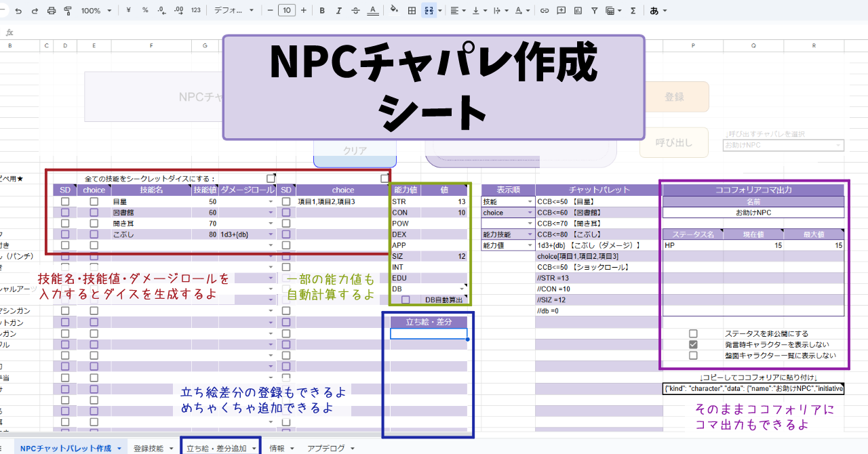868x454 pixels.
Task: Open the Strikethrough formatting icon
Action: click(x=355, y=10)
